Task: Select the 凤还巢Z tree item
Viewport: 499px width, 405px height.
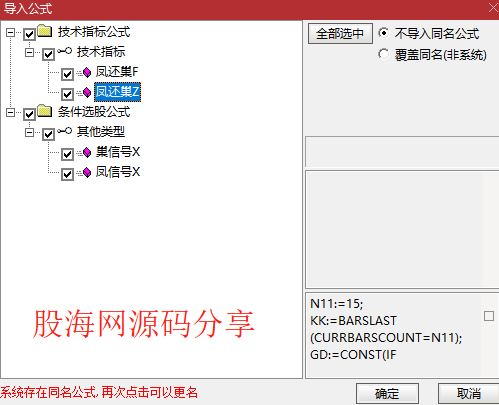Action: 118,92
